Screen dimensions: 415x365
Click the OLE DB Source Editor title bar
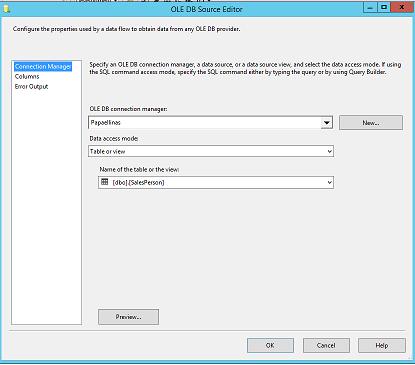click(x=206, y=9)
